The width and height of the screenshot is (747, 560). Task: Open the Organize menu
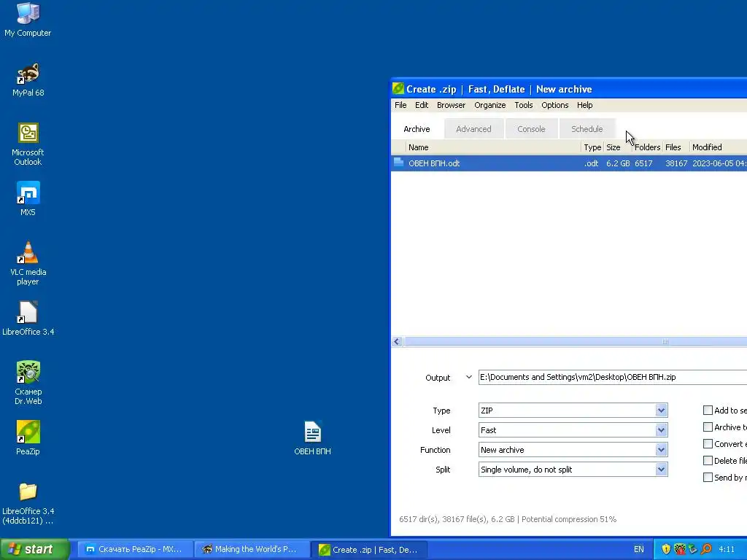(489, 105)
